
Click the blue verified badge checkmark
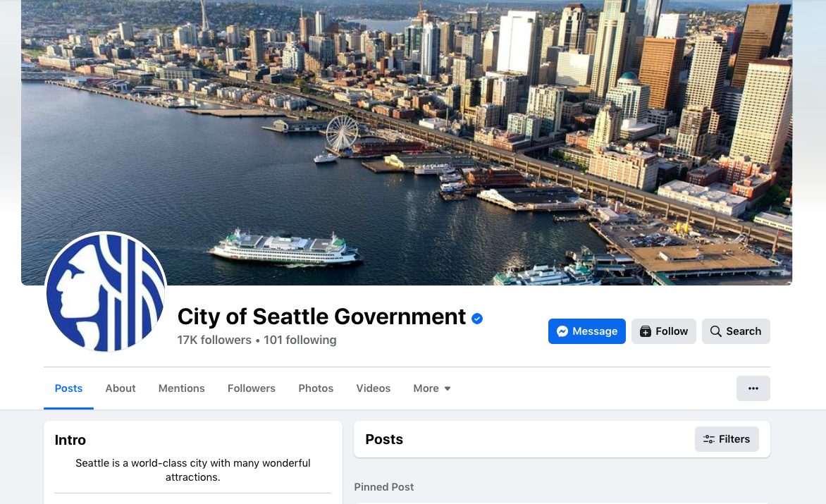[x=477, y=318]
